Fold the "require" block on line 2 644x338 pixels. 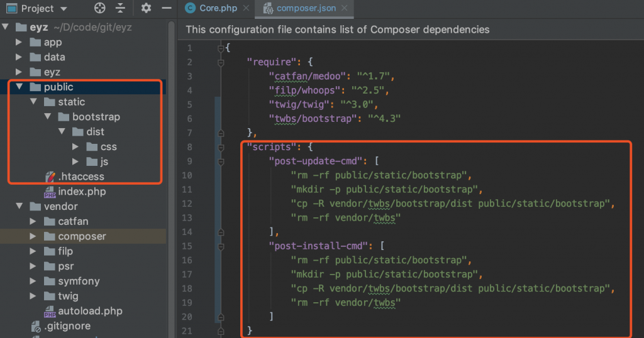(221, 62)
